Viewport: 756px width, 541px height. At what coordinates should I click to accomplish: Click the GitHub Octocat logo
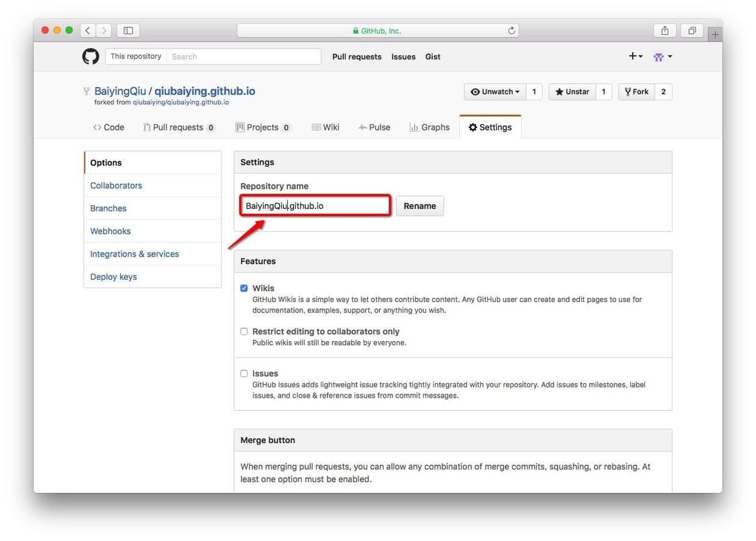coord(90,57)
